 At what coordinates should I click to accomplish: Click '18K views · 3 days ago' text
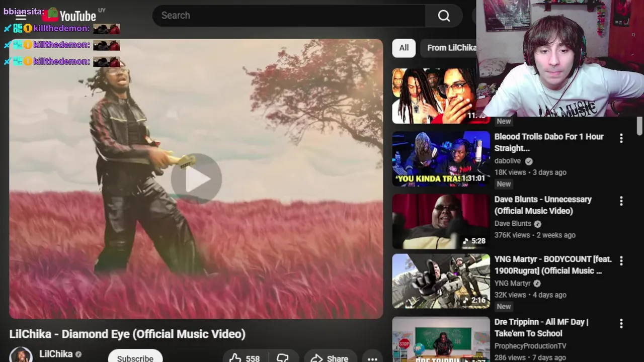click(530, 172)
